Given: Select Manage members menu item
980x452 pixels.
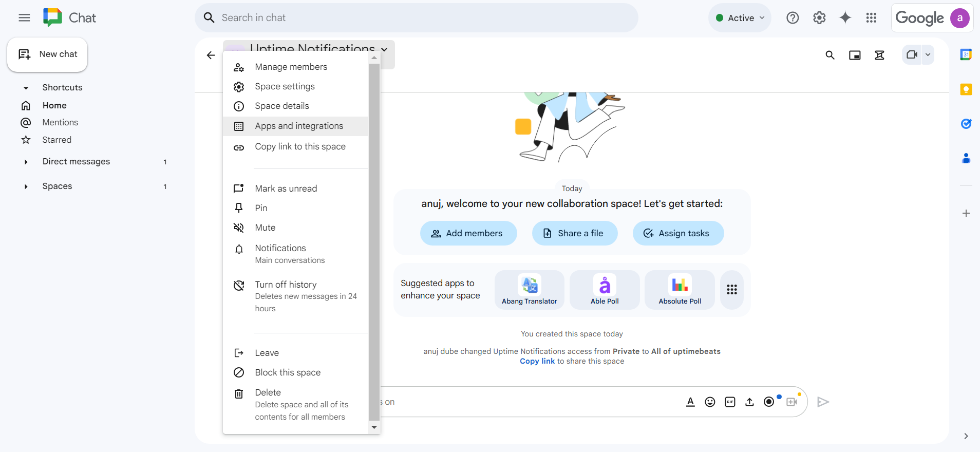Looking at the screenshot, I should tap(295, 67).
